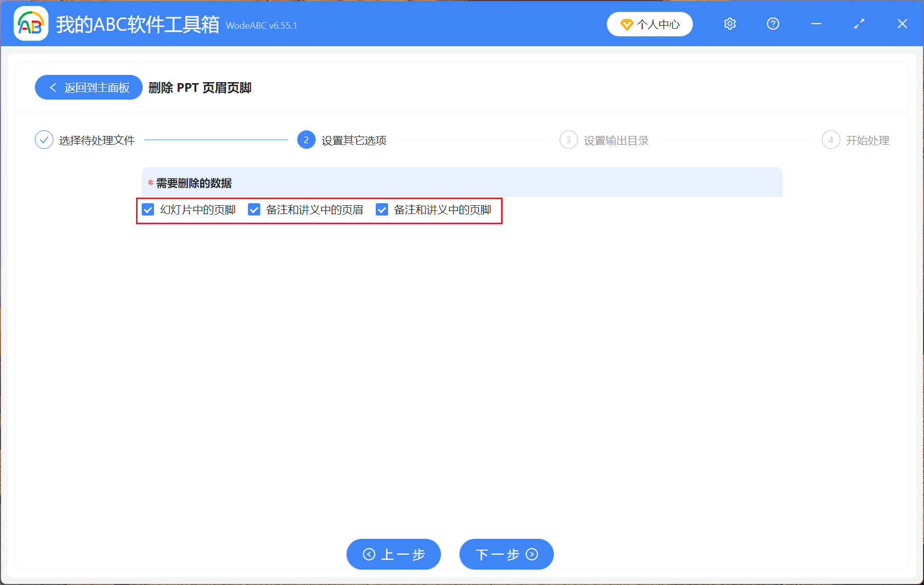Click the help question mark icon
This screenshot has width=924, height=585.
[773, 24]
